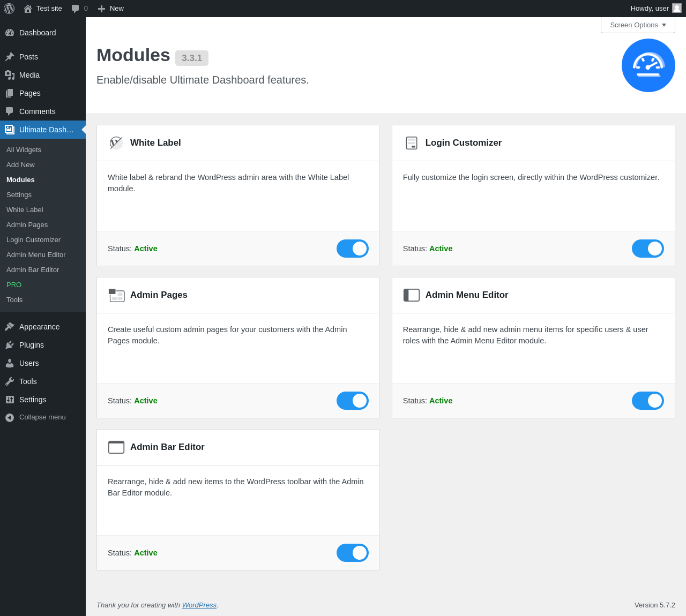Click the Dashboard gauge icon in the sidebar
Image resolution: width=686 pixels, height=616 pixels.
pos(10,33)
